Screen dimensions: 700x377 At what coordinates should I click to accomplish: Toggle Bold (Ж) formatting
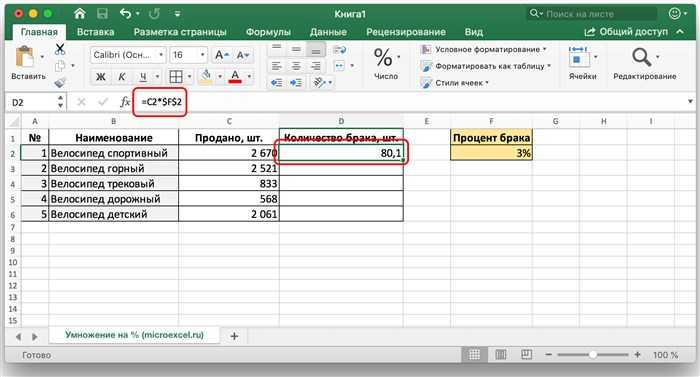[x=101, y=77]
